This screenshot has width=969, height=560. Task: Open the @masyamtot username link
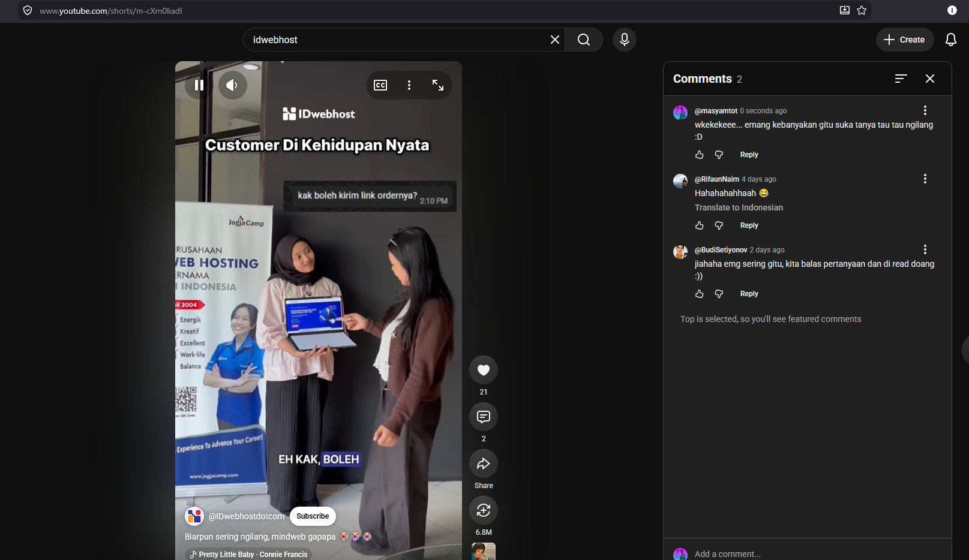(716, 111)
